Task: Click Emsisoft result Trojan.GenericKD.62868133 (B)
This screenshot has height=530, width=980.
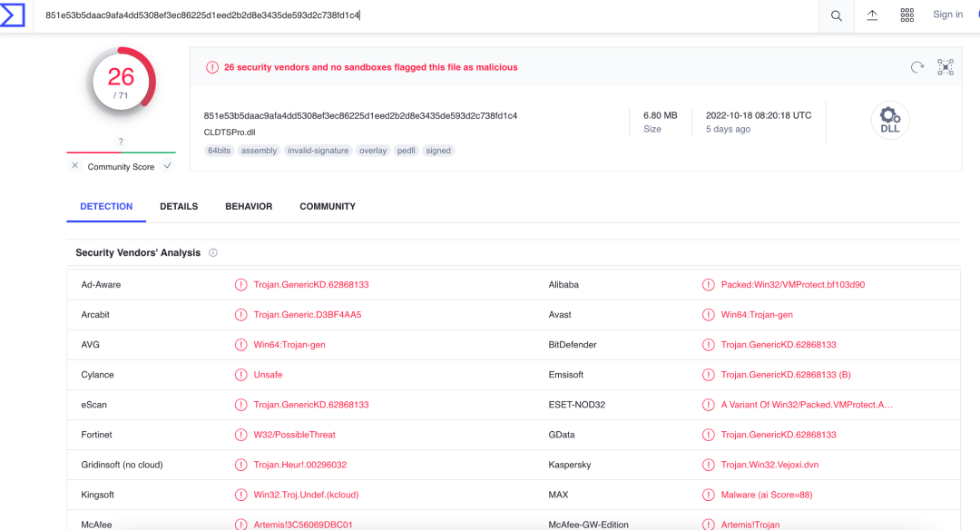Action: point(786,375)
